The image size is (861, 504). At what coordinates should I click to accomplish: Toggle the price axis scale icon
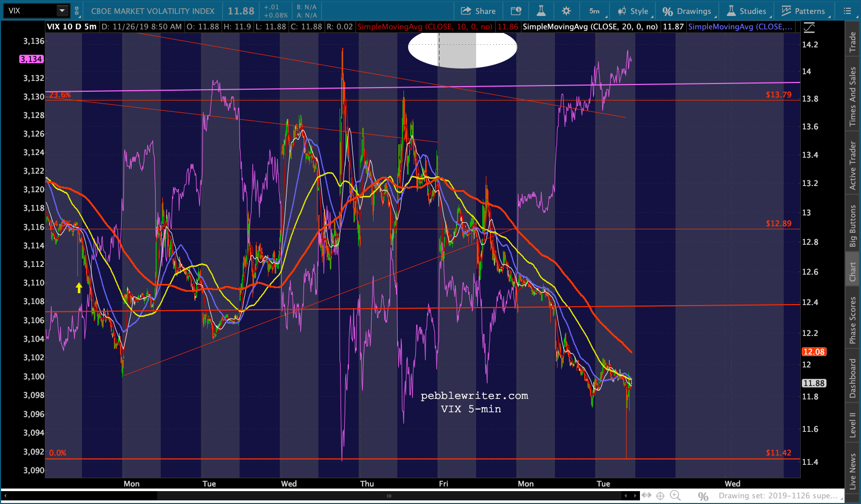[809, 27]
